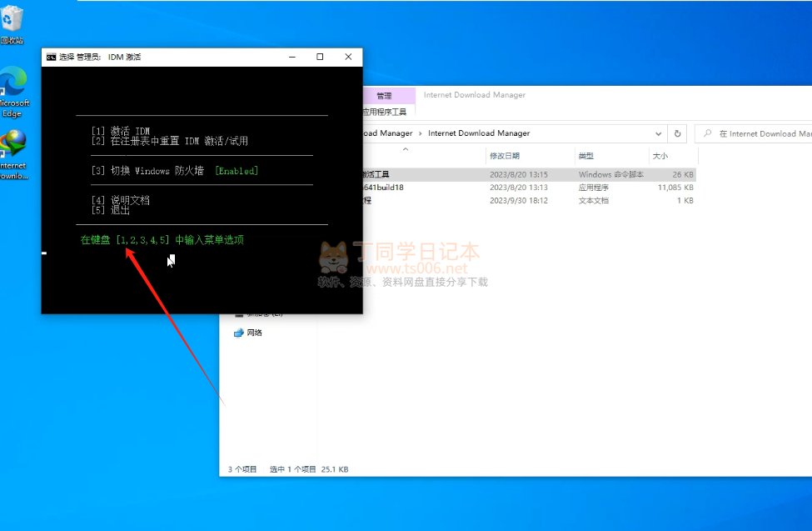Image resolution: width=812 pixels, height=531 pixels.
Task: Click the 26 KB size cell
Action: (x=683, y=175)
